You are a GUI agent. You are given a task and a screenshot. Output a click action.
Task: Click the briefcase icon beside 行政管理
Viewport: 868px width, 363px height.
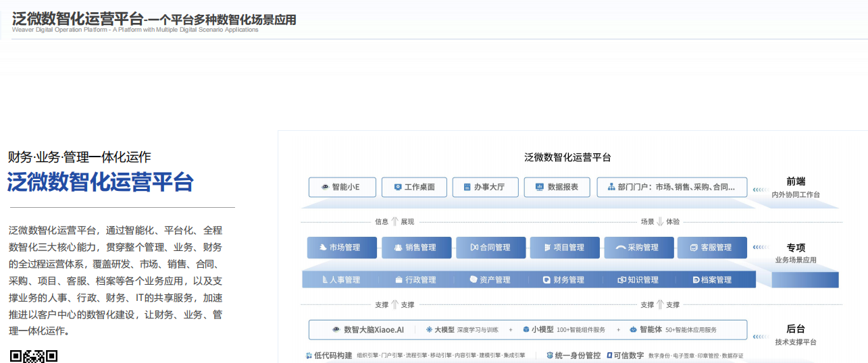point(399,280)
